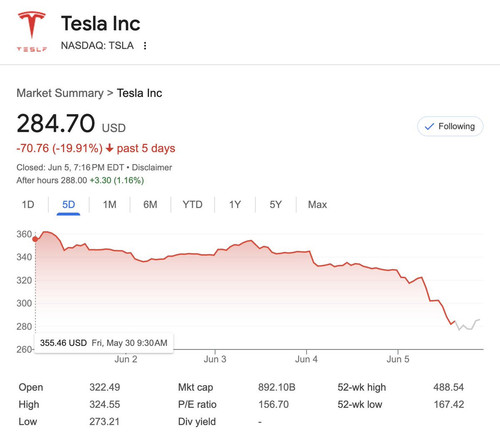Click the checkmark in the Following button
This screenshot has width=500, height=436.
click(429, 126)
